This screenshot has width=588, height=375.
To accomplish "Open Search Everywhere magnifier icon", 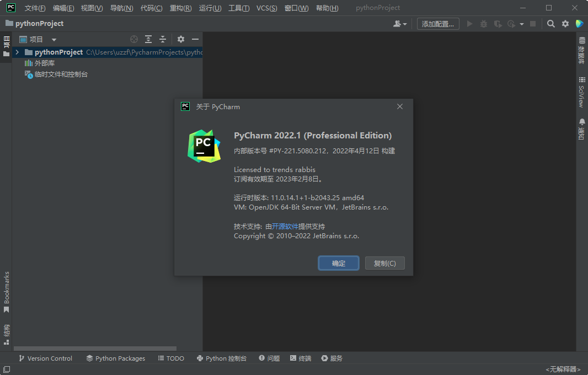I will pyautogui.click(x=551, y=24).
